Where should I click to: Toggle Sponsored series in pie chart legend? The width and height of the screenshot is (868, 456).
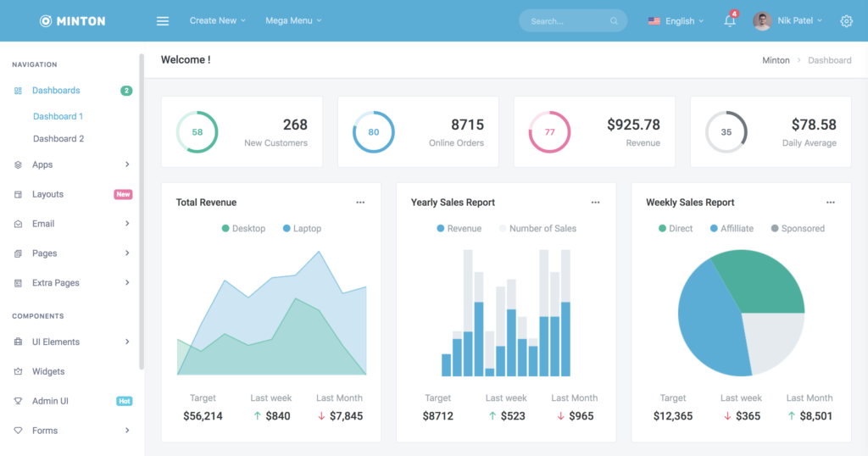click(x=797, y=229)
